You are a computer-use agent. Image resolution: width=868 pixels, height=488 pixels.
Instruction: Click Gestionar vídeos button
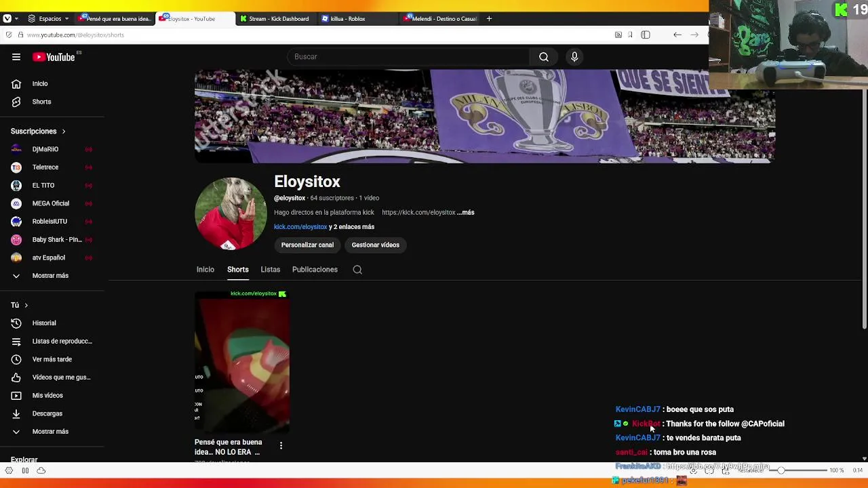tap(375, 245)
